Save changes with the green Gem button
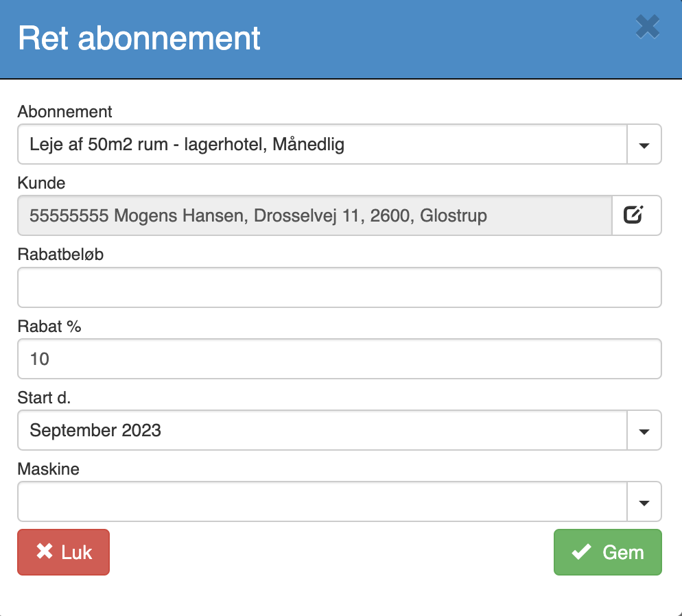682x616 pixels. (608, 552)
